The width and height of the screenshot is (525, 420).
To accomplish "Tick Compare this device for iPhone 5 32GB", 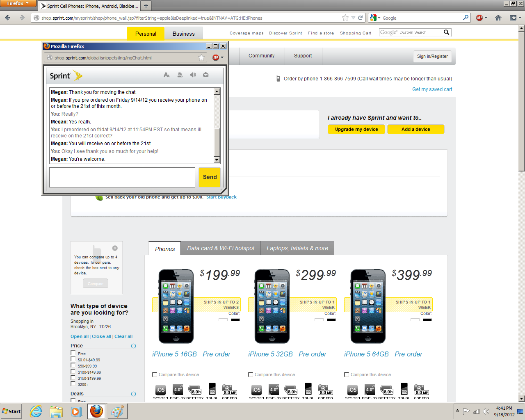I will coord(251,374).
